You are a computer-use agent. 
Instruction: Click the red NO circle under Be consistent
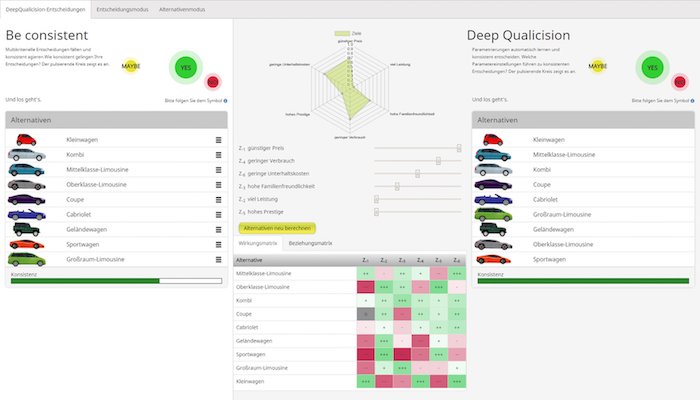[x=213, y=82]
